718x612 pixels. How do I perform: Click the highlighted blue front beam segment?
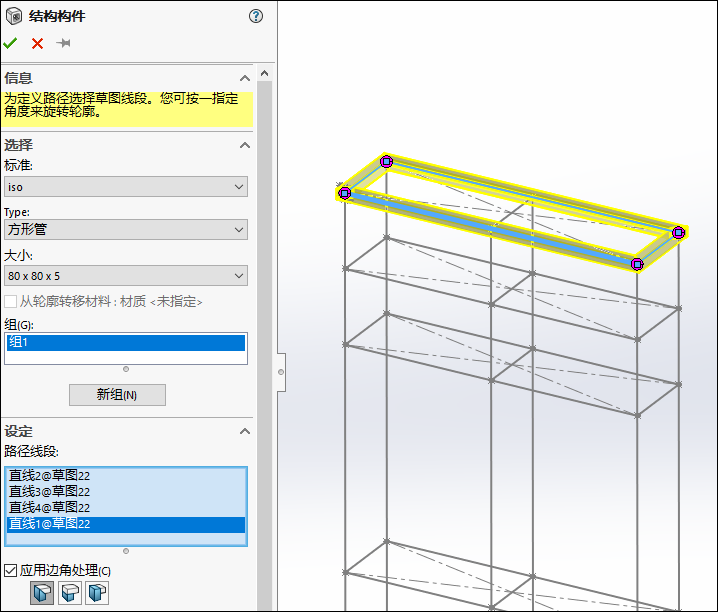point(492,227)
